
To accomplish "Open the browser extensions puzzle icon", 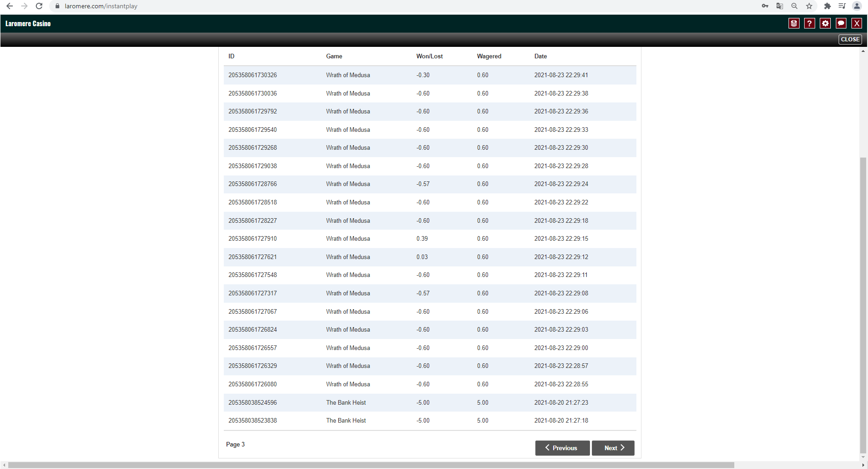I will pyautogui.click(x=827, y=6).
